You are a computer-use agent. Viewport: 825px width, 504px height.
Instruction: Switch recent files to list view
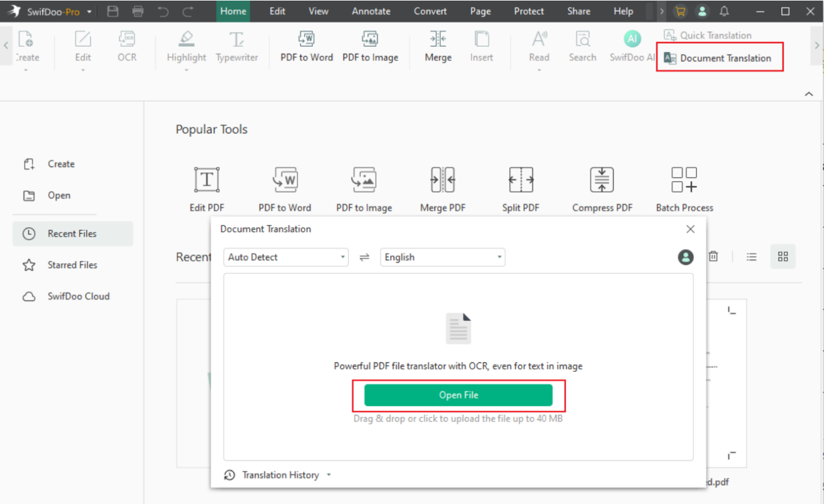(751, 256)
